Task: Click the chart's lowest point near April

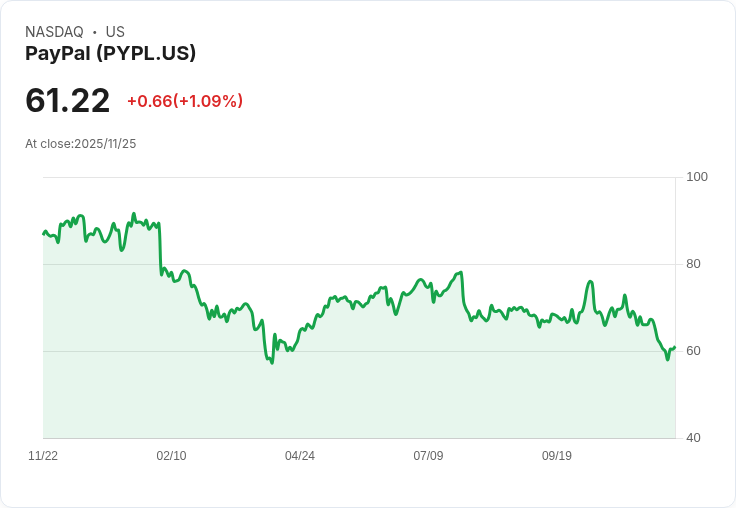Action: point(272,362)
